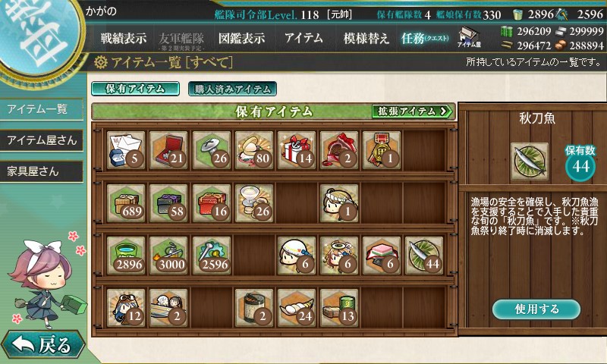Open 家具屋さん in the sidebar
The image size is (607, 364).
tap(42, 171)
